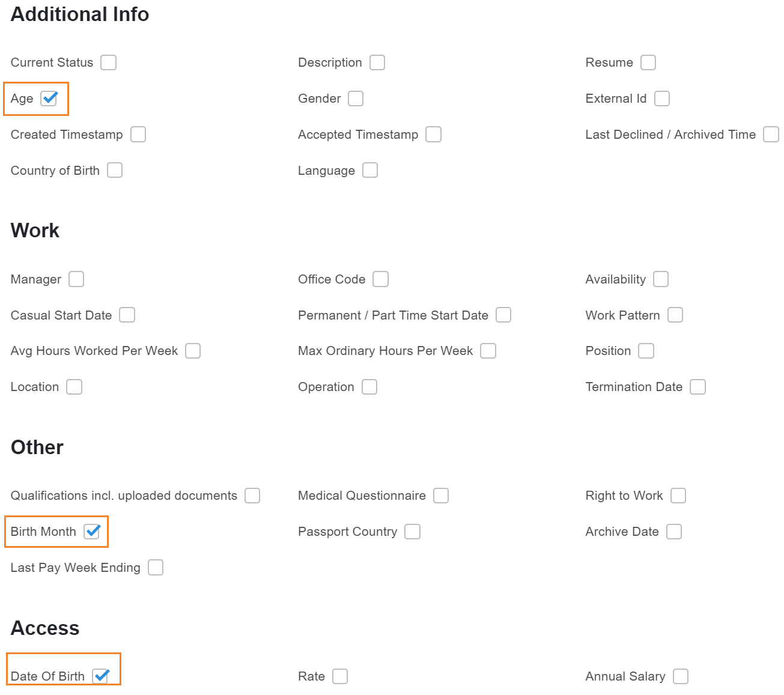
Task: Check Last Declined / Archived Time
Action: pyautogui.click(x=770, y=135)
